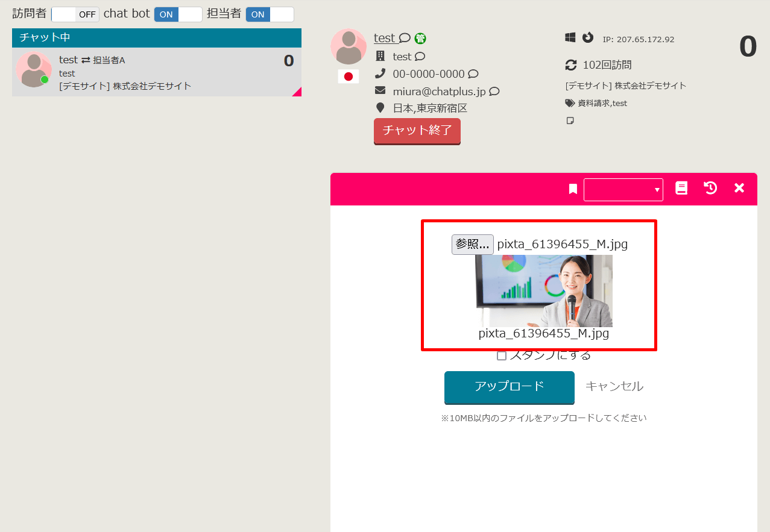The width and height of the screenshot is (770, 532).
Task: Click the チャット終了 button
Action: pyautogui.click(x=417, y=131)
